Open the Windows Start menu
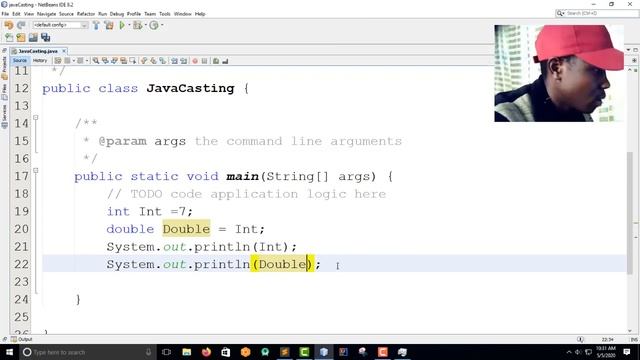Image resolution: width=640 pixels, height=360 pixels. (x=9, y=352)
